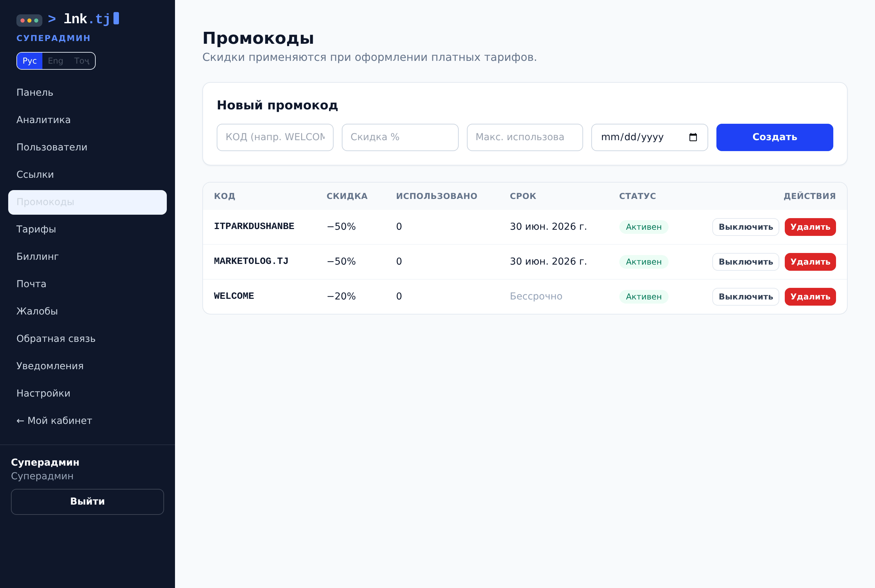This screenshot has height=588, width=875.
Task: Select Промокоды sidebar item
Action: (87, 202)
